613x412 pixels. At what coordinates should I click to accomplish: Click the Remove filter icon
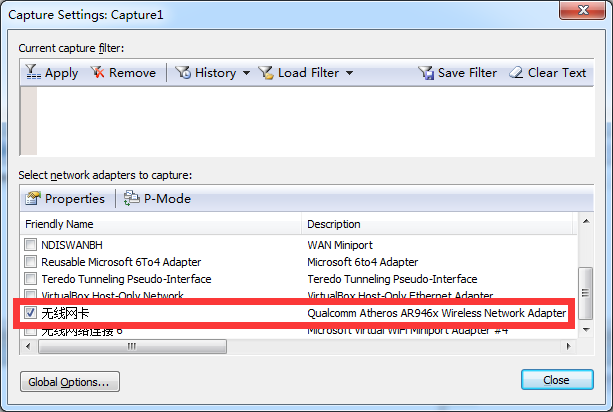point(98,72)
